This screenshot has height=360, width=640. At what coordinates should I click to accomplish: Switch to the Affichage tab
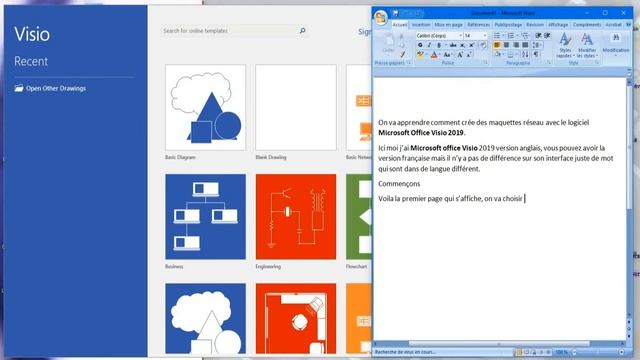[x=558, y=25]
